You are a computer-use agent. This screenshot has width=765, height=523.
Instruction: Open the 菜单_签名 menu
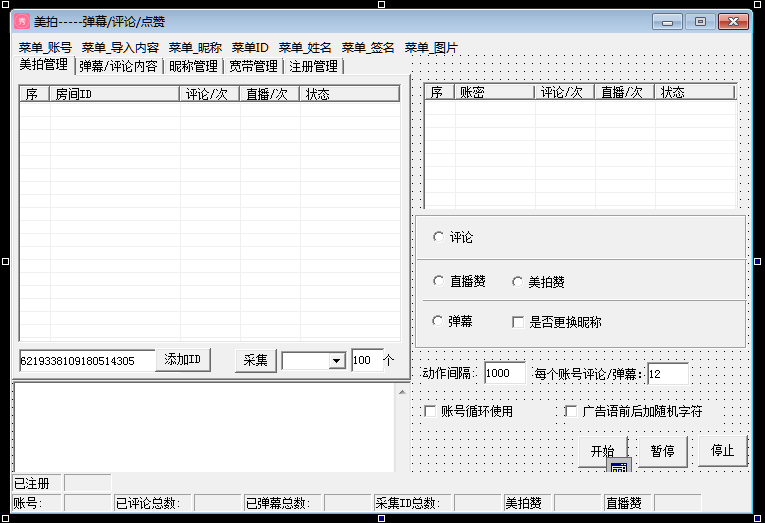pyautogui.click(x=368, y=48)
